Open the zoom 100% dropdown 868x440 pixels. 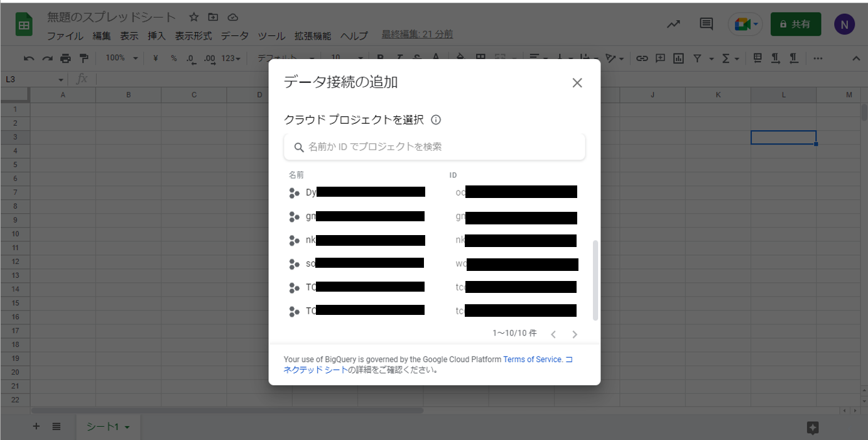[121, 58]
